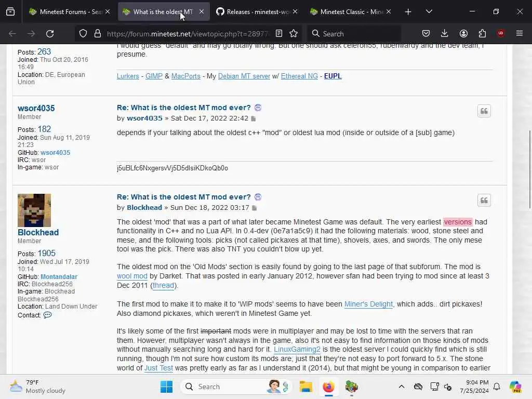Reload the current page
This screenshot has height=399, width=532.
50,34
